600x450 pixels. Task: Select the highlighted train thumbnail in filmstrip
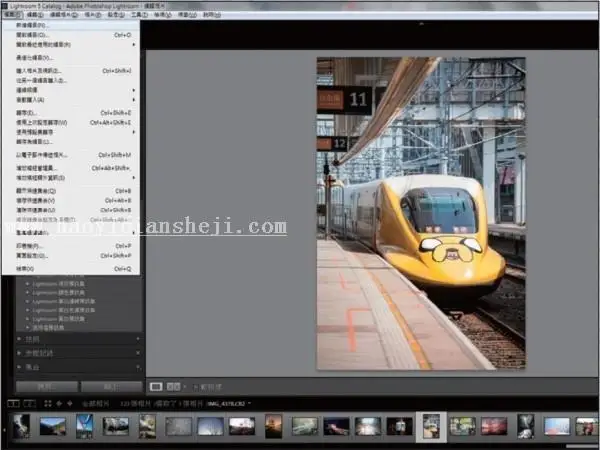pos(431,427)
